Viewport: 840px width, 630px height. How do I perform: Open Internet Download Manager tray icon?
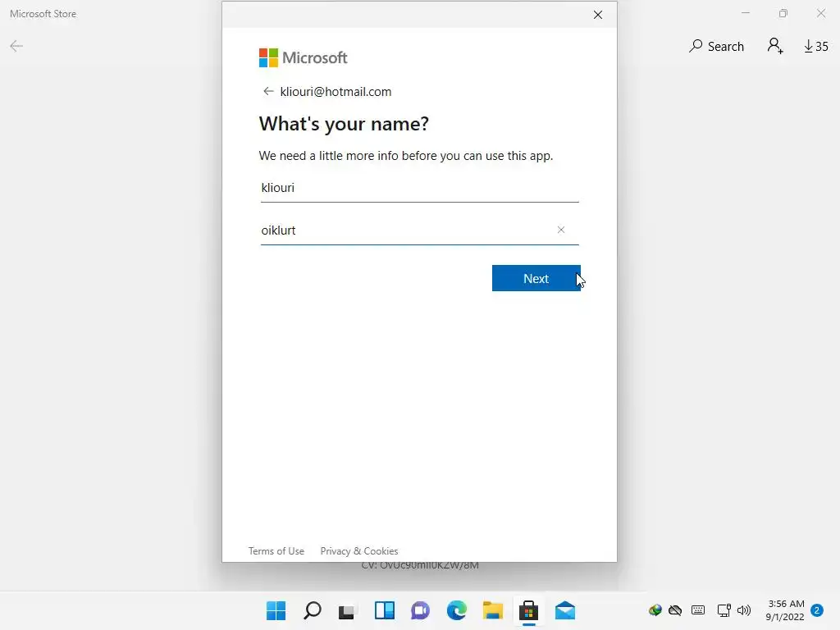click(x=655, y=610)
